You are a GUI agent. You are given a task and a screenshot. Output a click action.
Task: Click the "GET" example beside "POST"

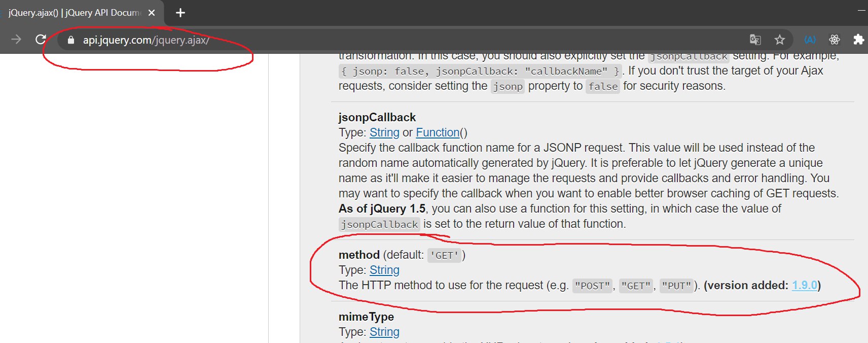pos(636,286)
